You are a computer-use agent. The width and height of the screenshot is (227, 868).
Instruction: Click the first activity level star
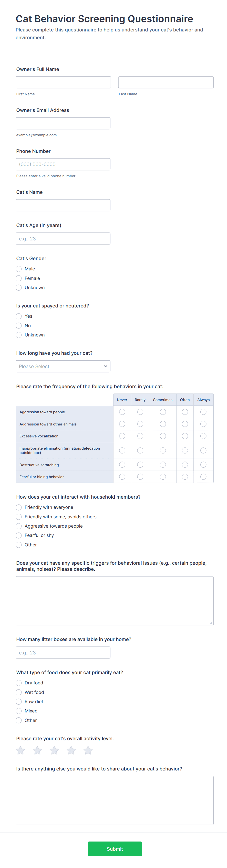tap(21, 750)
